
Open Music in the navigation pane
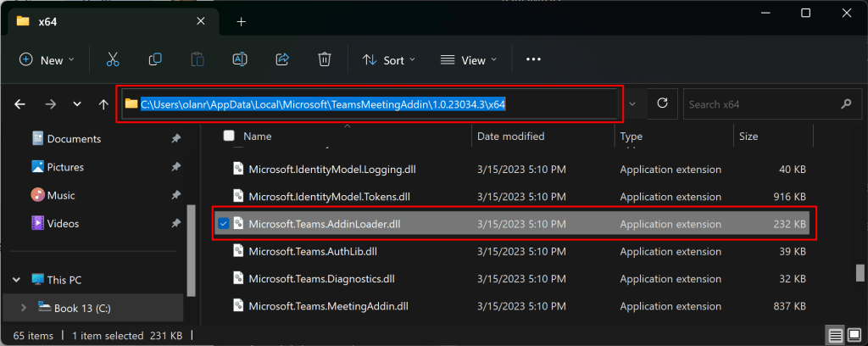[x=61, y=195]
